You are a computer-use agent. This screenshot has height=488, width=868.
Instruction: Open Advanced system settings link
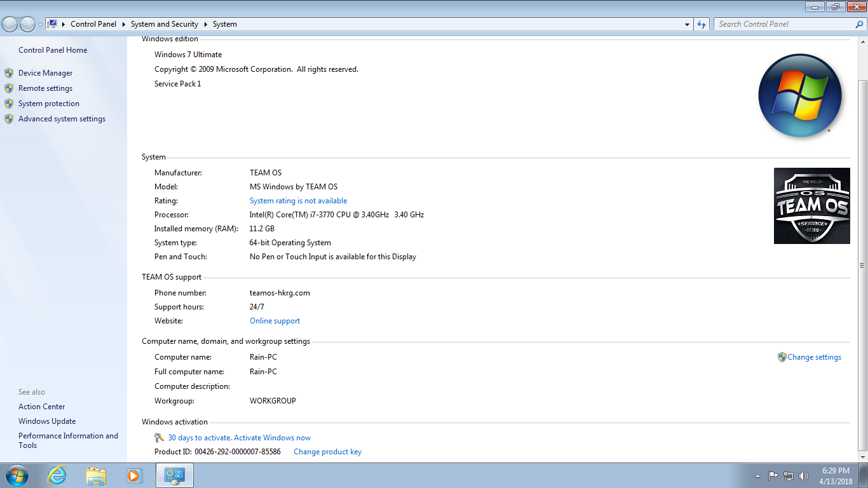pyautogui.click(x=62, y=119)
